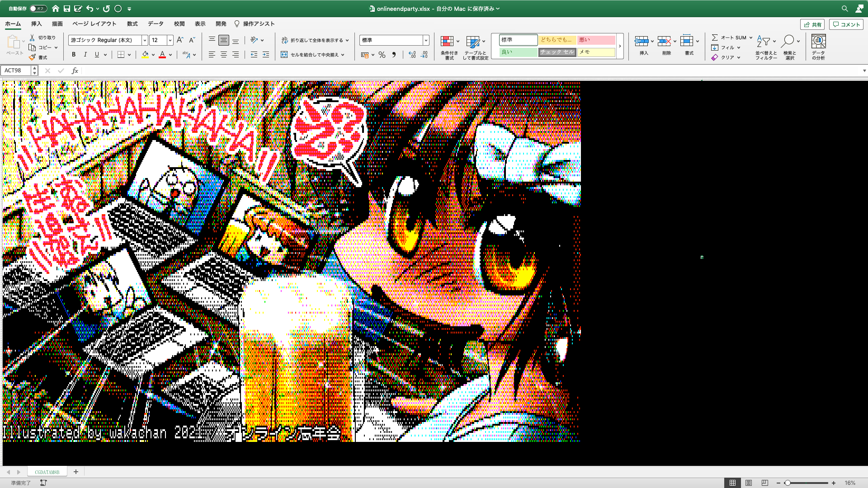Toggle center text horizontally
Screen dimensions: 868x488
[x=223, y=55]
